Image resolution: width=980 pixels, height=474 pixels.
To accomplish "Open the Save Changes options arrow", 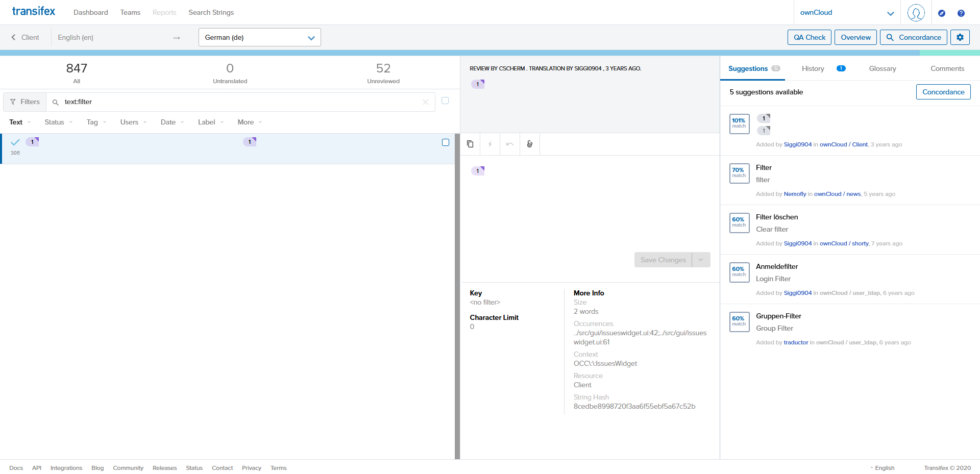I will click(701, 260).
